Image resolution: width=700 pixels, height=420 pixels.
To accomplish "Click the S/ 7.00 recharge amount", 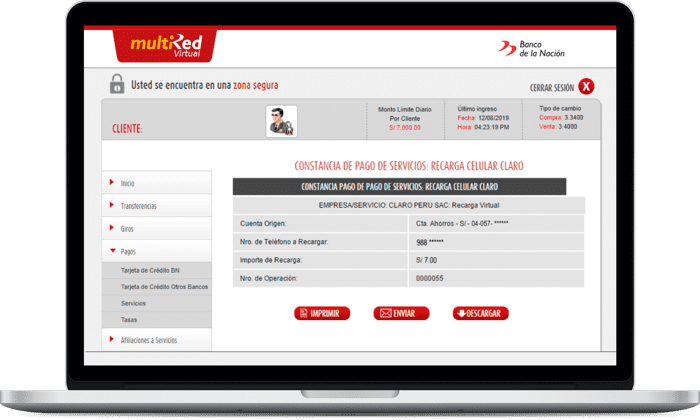I will click(426, 260).
